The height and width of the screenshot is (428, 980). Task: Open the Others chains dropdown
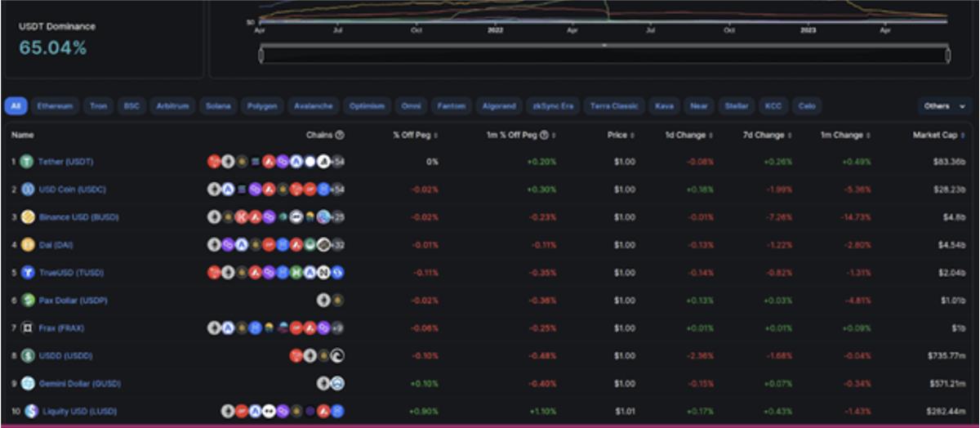[x=944, y=106]
